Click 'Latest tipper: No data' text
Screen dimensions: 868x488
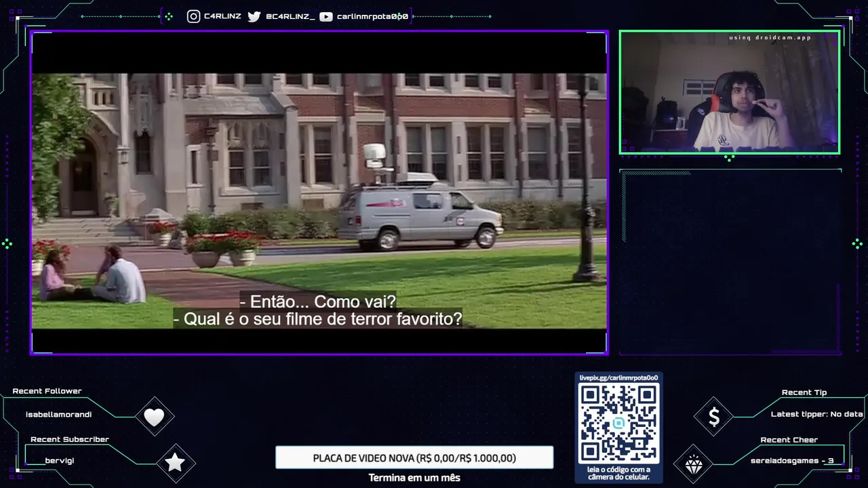tap(817, 414)
